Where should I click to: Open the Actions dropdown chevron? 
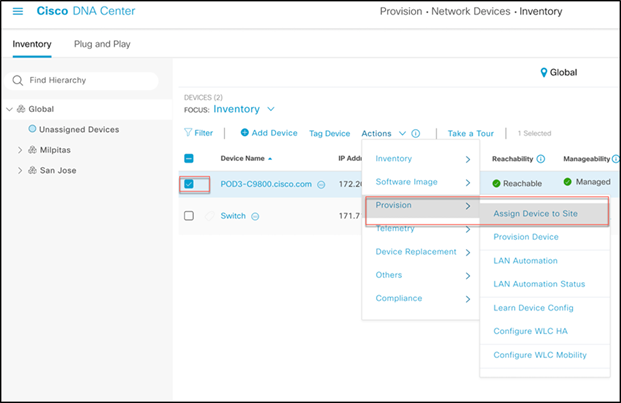402,133
